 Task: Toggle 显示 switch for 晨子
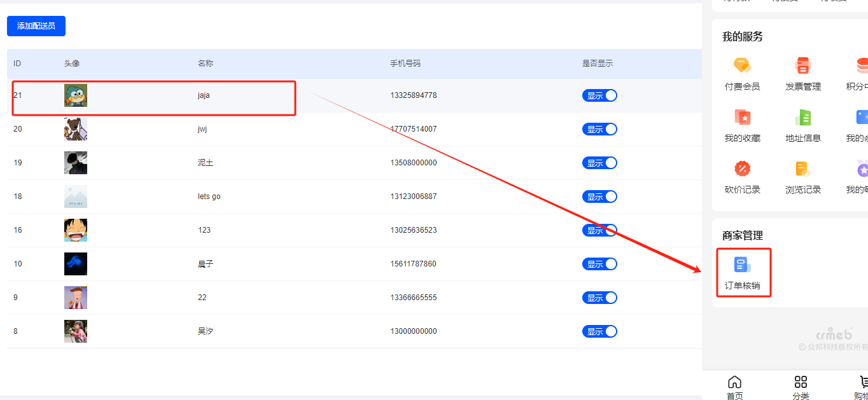pos(599,264)
